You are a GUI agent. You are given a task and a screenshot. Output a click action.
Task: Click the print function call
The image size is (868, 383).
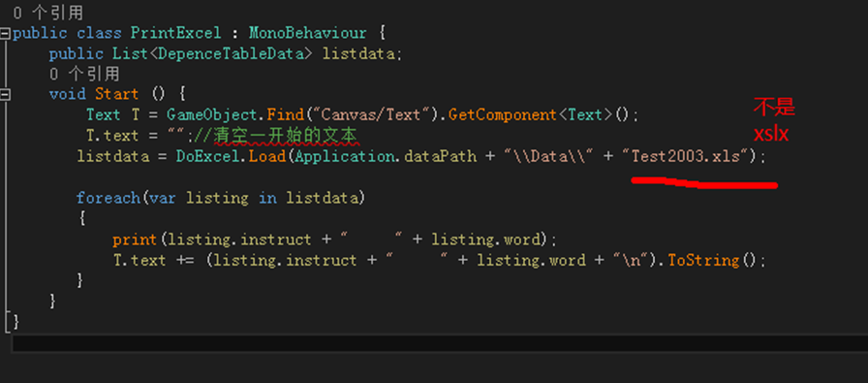click(x=135, y=239)
